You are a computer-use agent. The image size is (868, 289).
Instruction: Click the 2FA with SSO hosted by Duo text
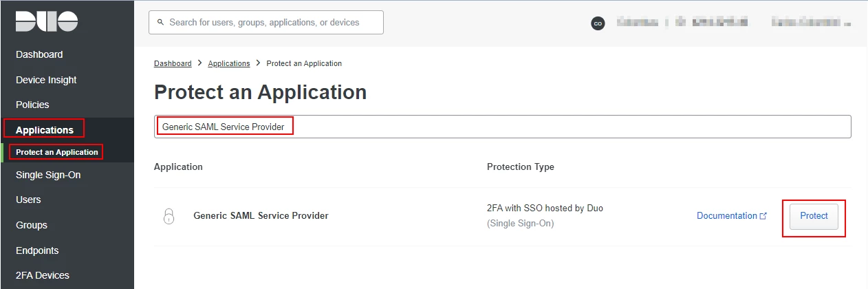point(545,208)
